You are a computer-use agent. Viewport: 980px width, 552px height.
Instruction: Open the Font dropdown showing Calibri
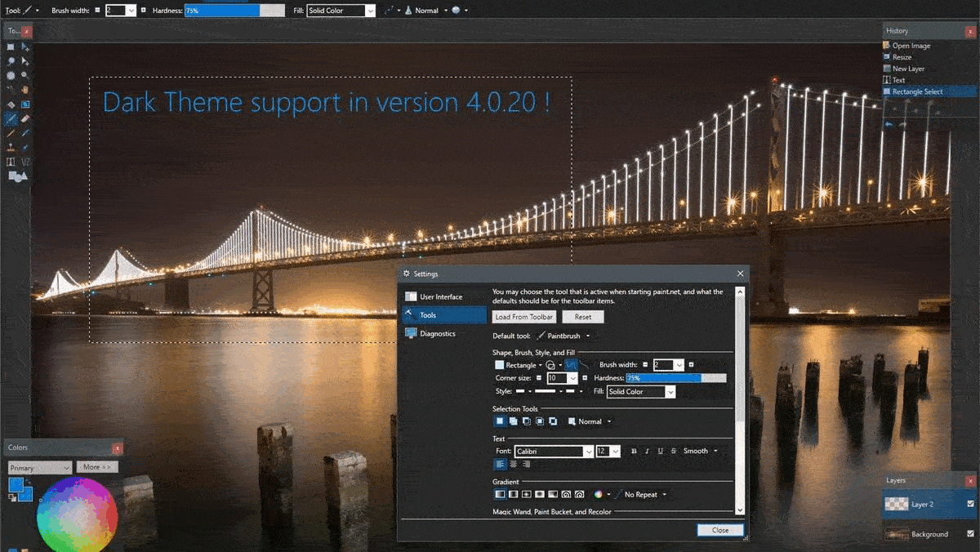(x=554, y=450)
